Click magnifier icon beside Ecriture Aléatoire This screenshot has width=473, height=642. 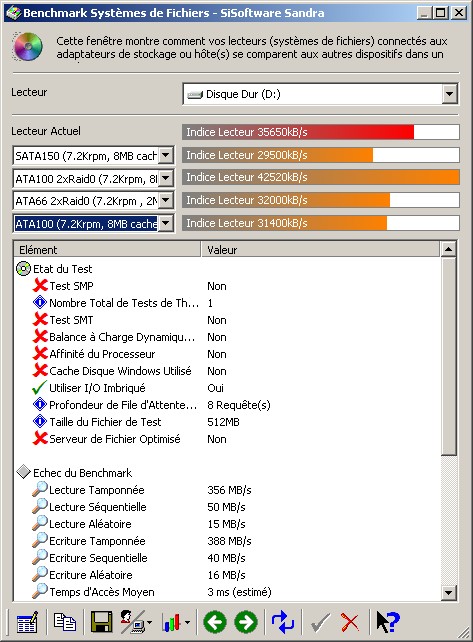coord(40,574)
